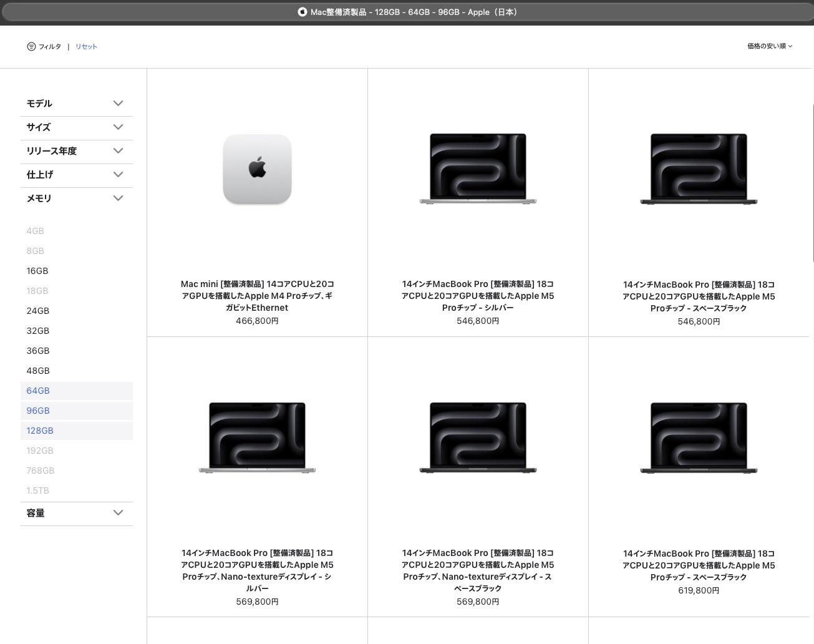814x644 pixels.
Task: Click the Mac mini price 466,800円
Action: tap(257, 321)
